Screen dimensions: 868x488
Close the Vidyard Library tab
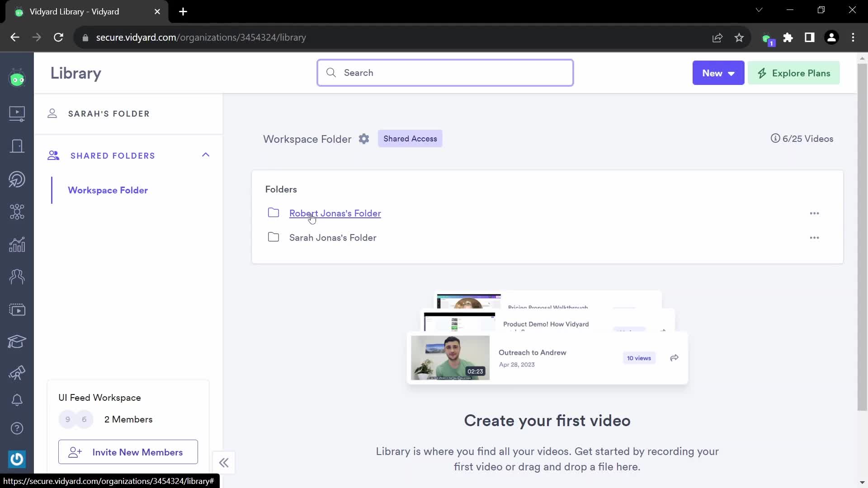click(157, 12)
